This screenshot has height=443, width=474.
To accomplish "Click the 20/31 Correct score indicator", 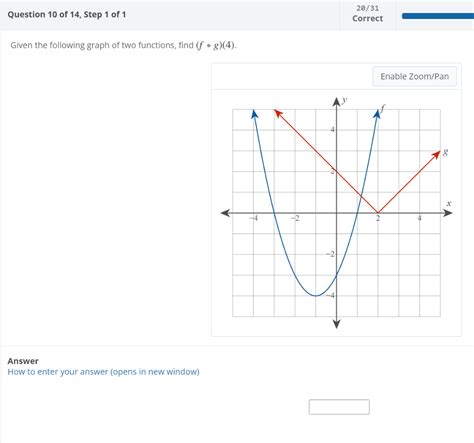I will click(x=367, y=13).
